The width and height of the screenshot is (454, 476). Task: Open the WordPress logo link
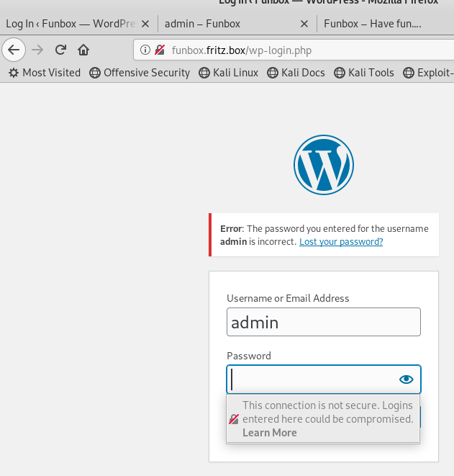pos(324,165)
